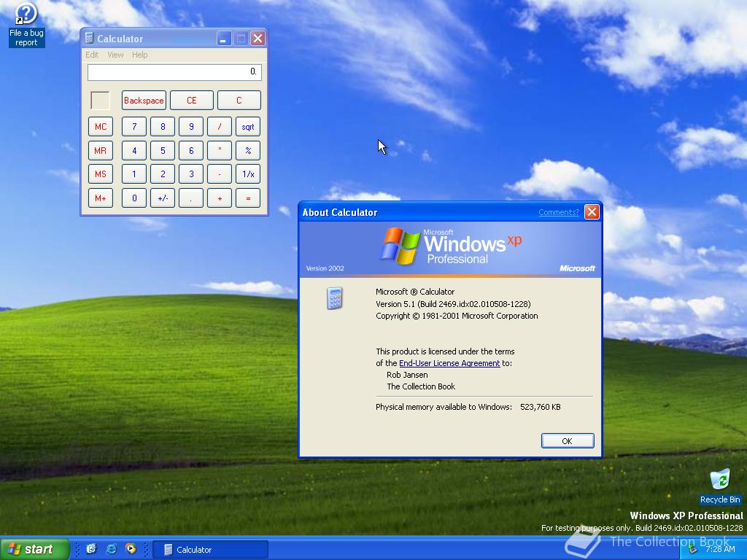Click the CE button
This screenshot has width=747, height=560.
pos(192,101)
